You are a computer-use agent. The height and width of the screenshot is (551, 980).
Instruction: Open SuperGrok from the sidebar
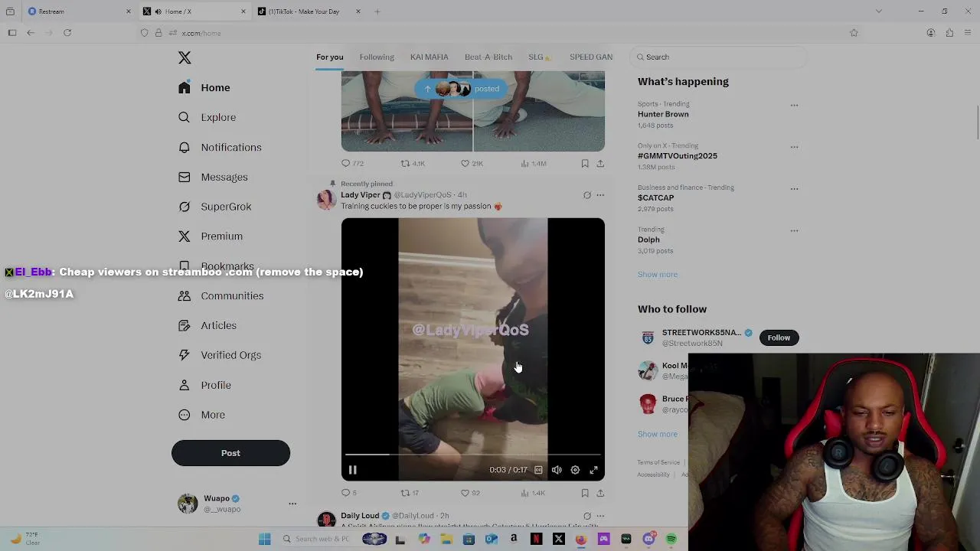(x=214, y=207)
